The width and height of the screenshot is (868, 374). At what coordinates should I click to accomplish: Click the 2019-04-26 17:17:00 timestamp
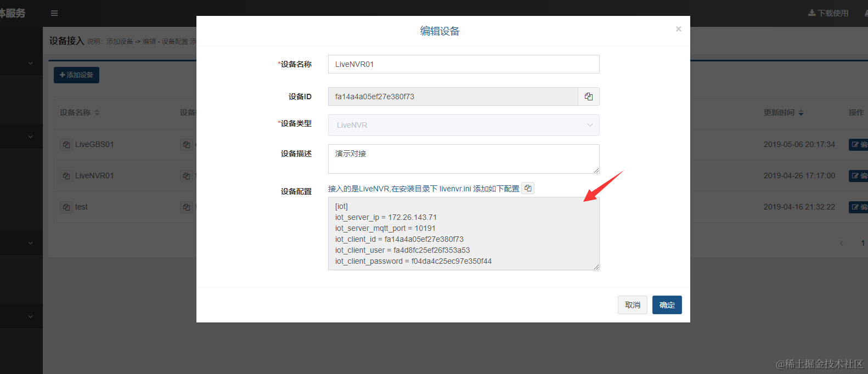click(799, 176)
